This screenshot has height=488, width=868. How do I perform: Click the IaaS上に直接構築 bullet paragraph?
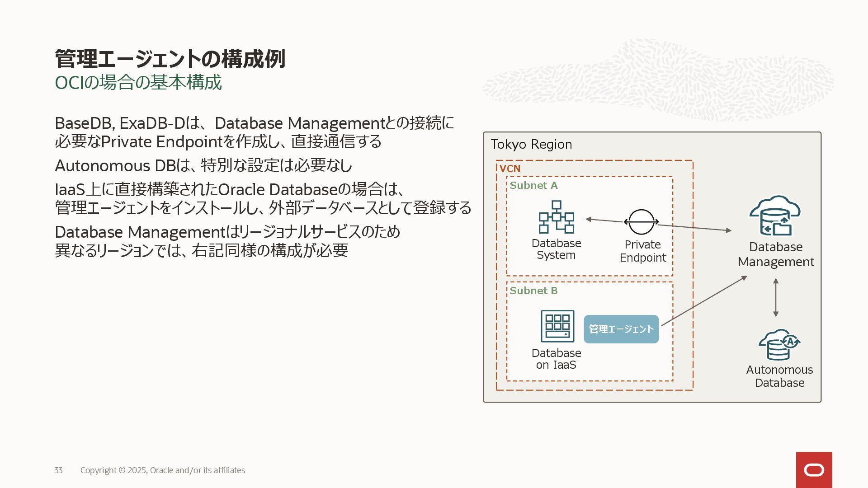pyautogui.click(x=262, y=198)
